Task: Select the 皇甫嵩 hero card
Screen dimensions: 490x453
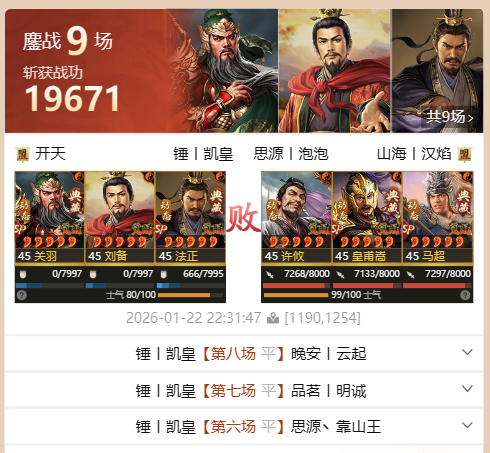Action: (367, 217)
